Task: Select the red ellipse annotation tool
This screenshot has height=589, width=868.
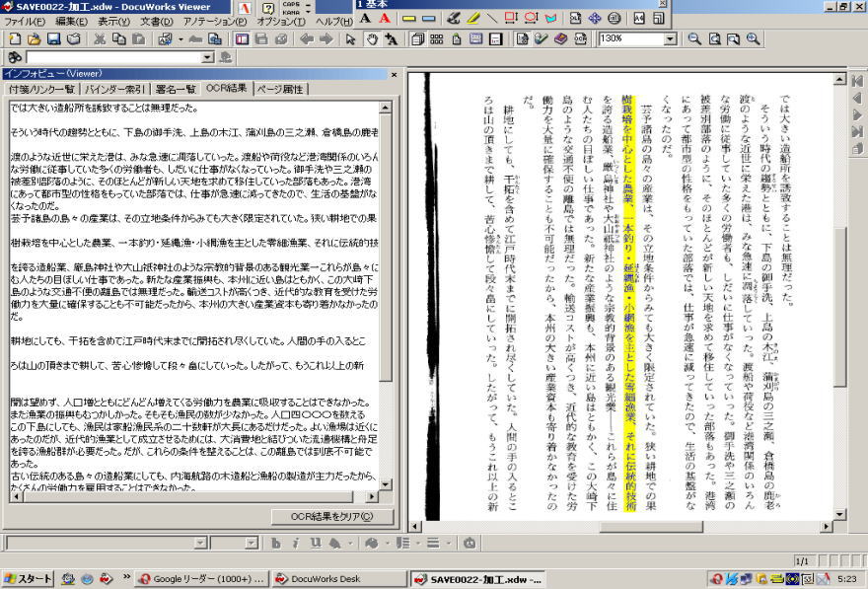Action: [x=531, y=19]
